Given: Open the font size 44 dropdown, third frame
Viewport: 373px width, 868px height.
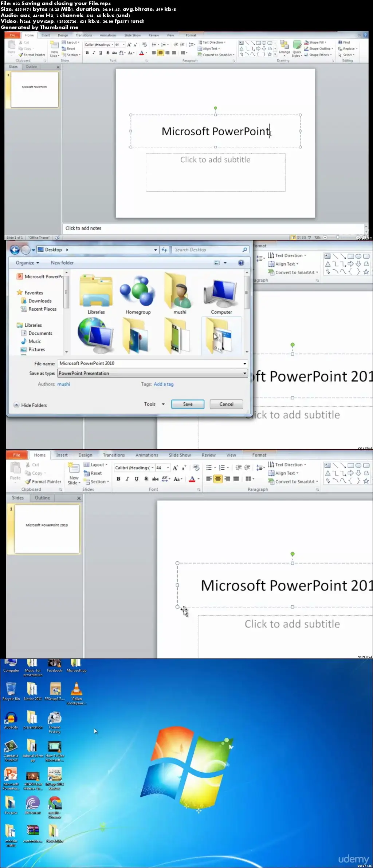Looking at the screenshot, I should (168, 468).
